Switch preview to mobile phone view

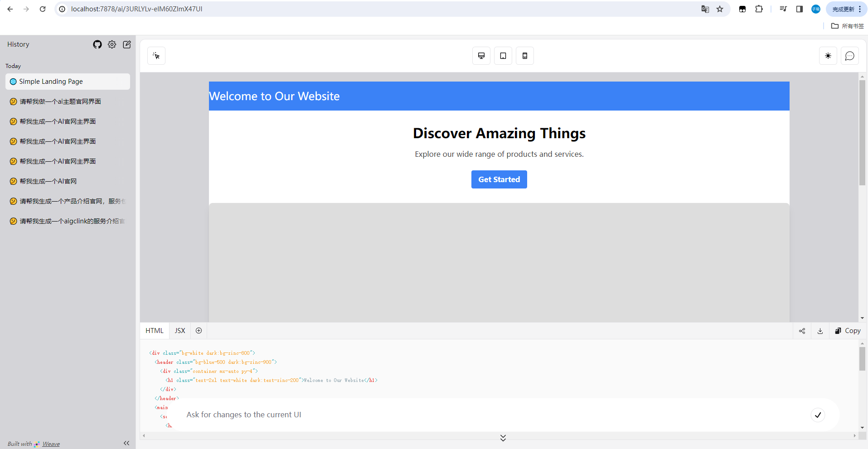pos(525,56)
